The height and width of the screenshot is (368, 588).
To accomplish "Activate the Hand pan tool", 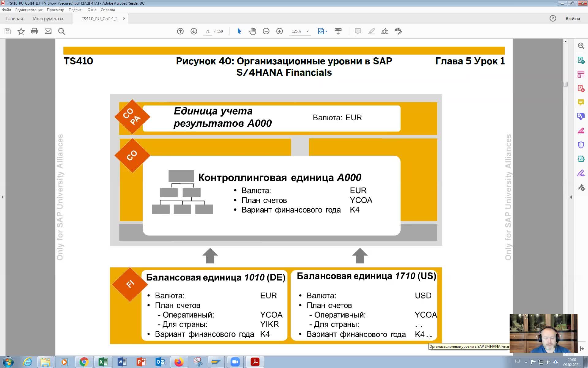I will (253, 31).
